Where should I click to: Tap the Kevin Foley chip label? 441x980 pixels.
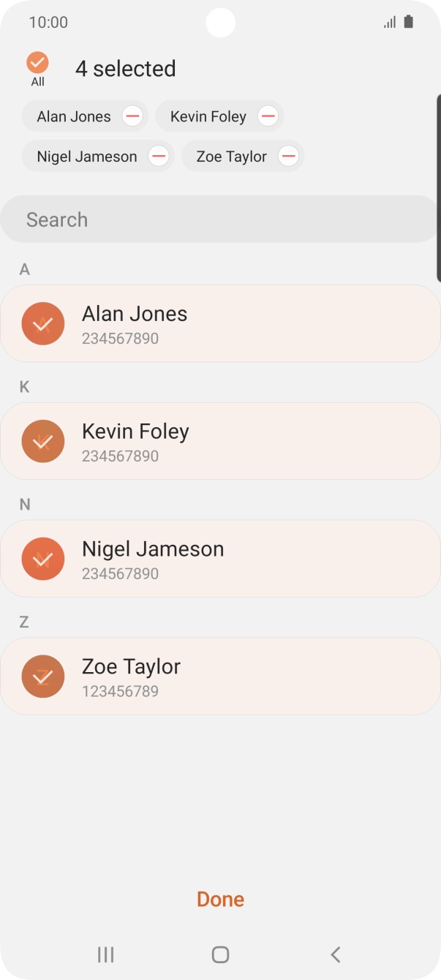coord(208,116)
